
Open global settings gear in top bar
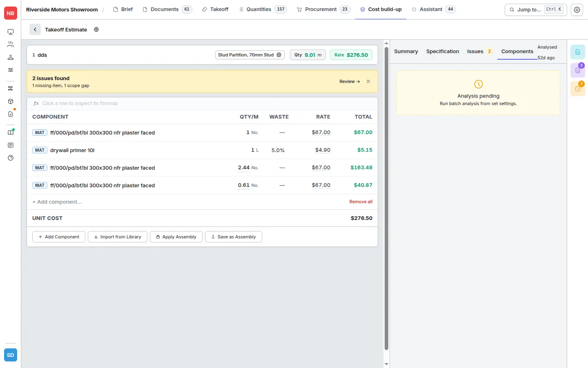point(577,10)
